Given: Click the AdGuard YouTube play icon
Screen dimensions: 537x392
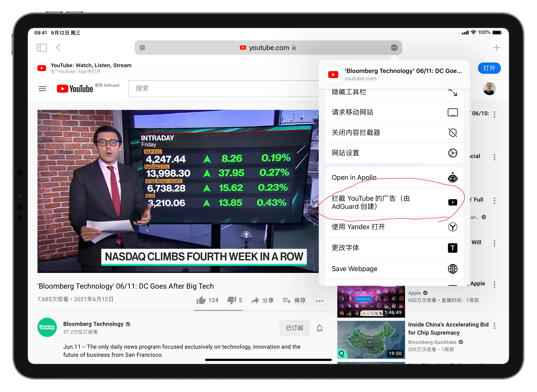Looking at the screenshot, I should pos(453,202).
